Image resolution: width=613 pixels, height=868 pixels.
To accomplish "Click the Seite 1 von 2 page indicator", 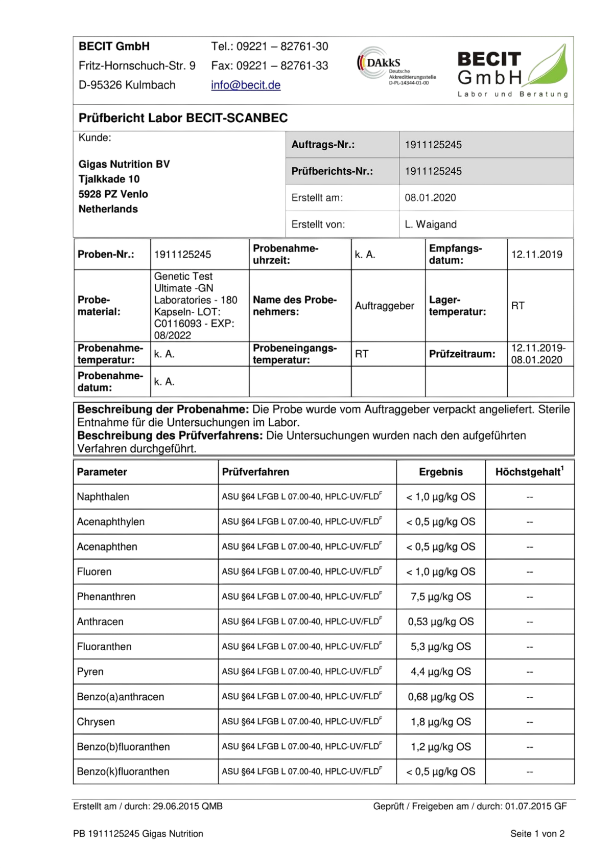I will pos(537,834).
